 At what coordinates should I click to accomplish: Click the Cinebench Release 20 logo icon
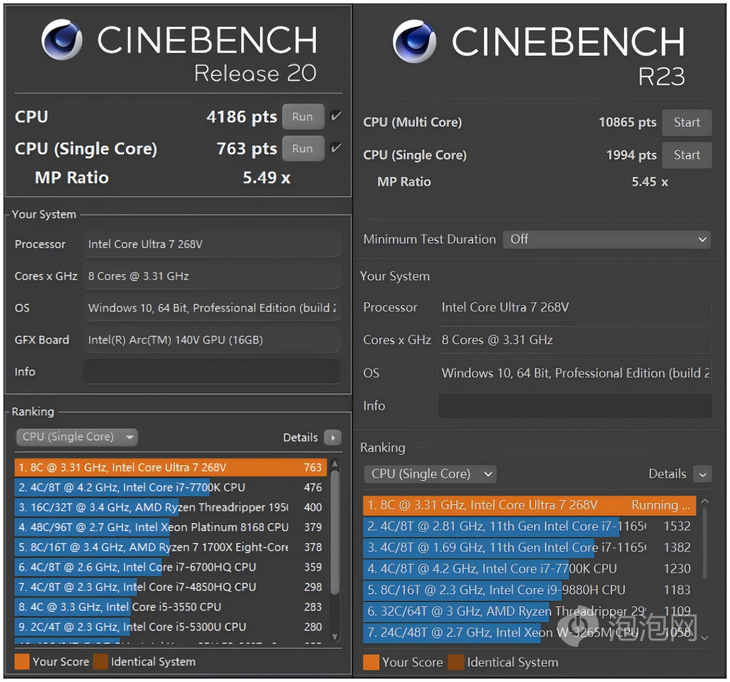pyautogui.click(x=61, y=40)
